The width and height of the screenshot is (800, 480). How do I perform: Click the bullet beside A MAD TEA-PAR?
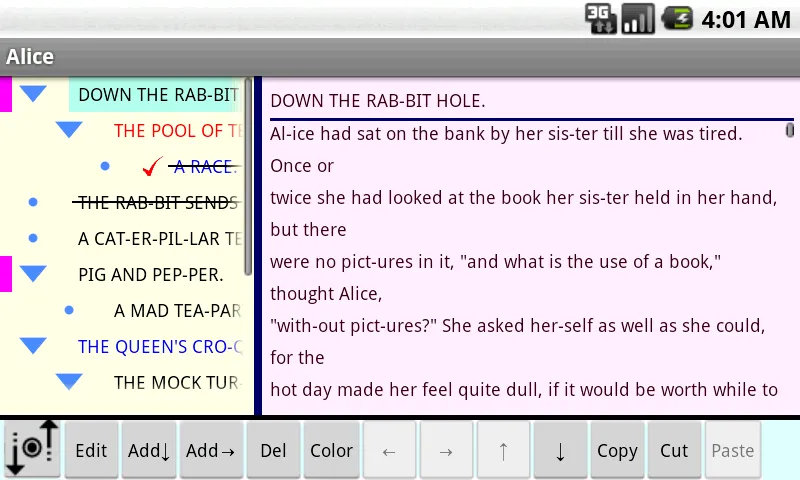[x=69, y=310]
